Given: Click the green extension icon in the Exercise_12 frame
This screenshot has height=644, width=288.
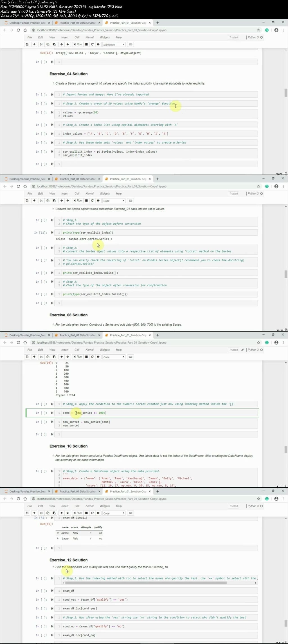Looking at the screenshot, I should 267,499.
